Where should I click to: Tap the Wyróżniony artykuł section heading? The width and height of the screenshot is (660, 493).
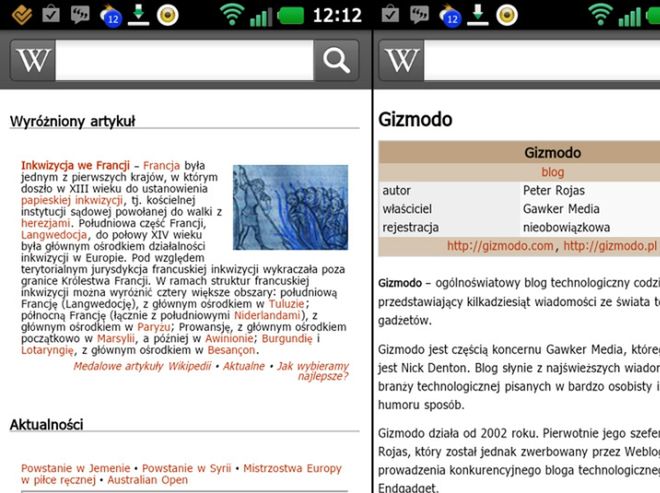pos(72,121)
